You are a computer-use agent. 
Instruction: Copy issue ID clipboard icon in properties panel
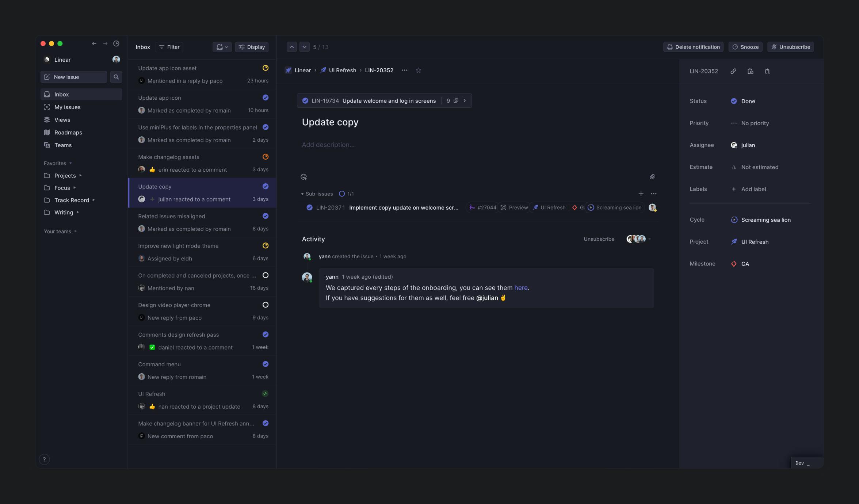[750, 71]
